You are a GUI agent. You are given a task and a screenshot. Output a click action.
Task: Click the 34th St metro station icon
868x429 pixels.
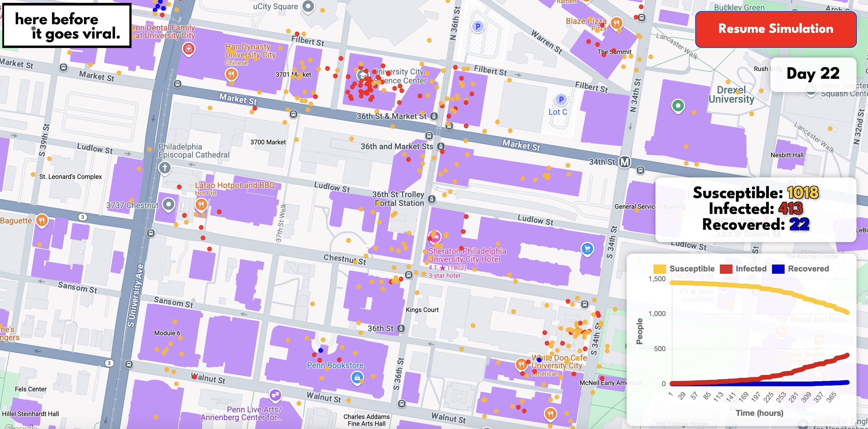pyautogui.click(x=624, y=162)
